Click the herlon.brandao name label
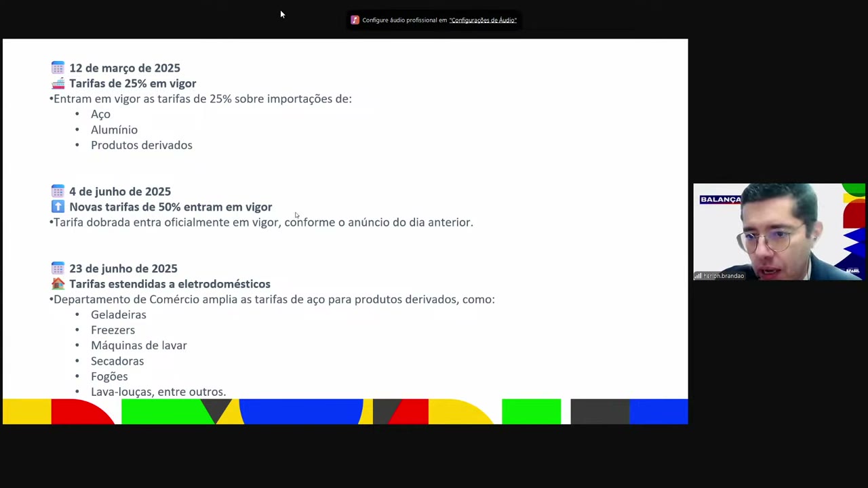This screenshot has height=488, width=868. click(724, 276)
